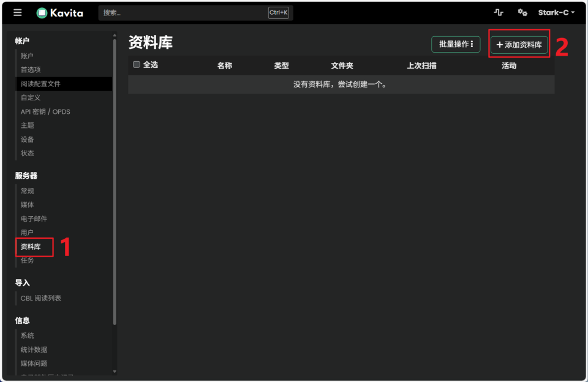Select 账户 in the sidebar

27,56
